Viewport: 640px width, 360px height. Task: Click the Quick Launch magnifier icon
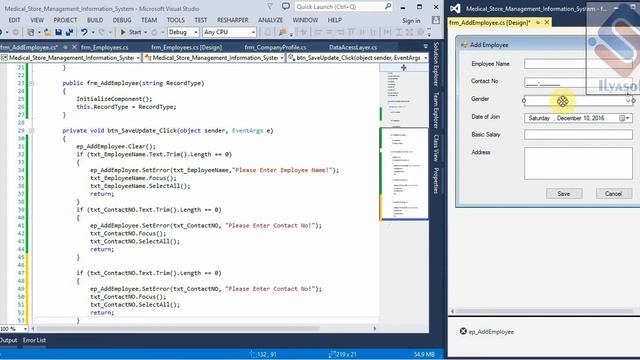click(x=388, y=6)
